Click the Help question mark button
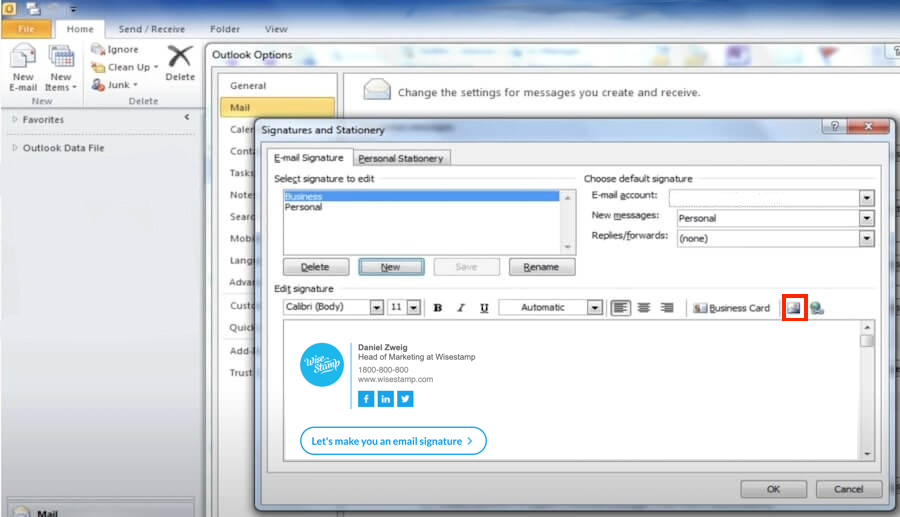 click(x=835, y=126)
